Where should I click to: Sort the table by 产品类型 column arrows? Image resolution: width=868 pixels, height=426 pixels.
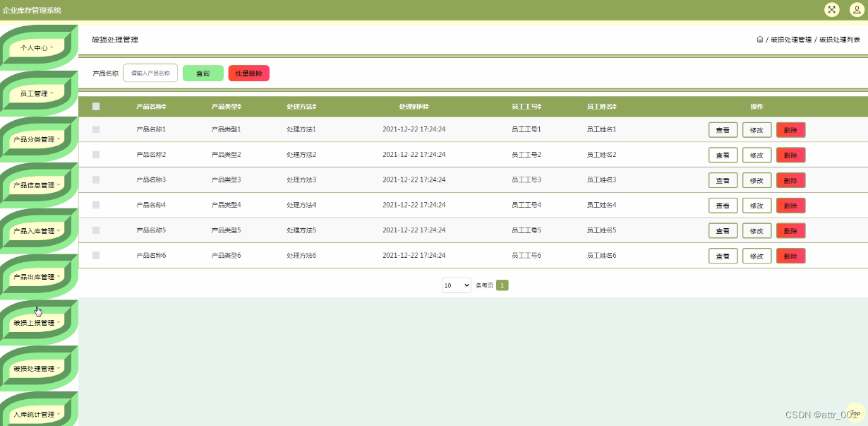[239, 107]
